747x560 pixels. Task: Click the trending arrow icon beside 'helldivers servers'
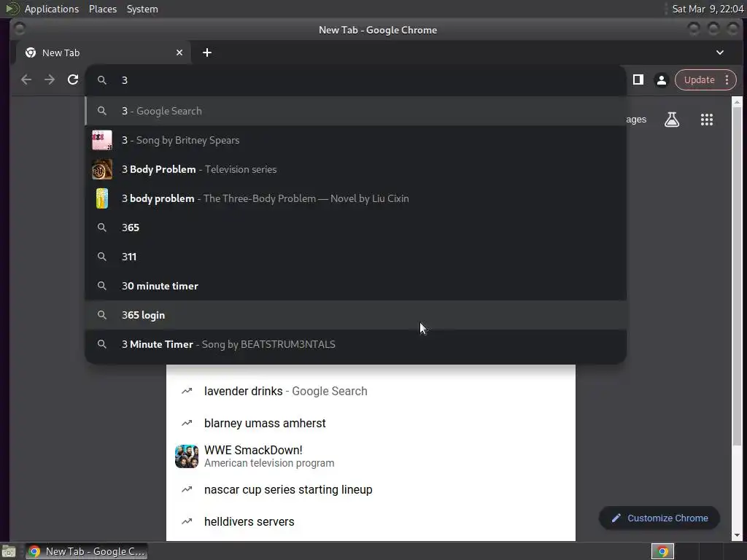(x=187, y=521)
